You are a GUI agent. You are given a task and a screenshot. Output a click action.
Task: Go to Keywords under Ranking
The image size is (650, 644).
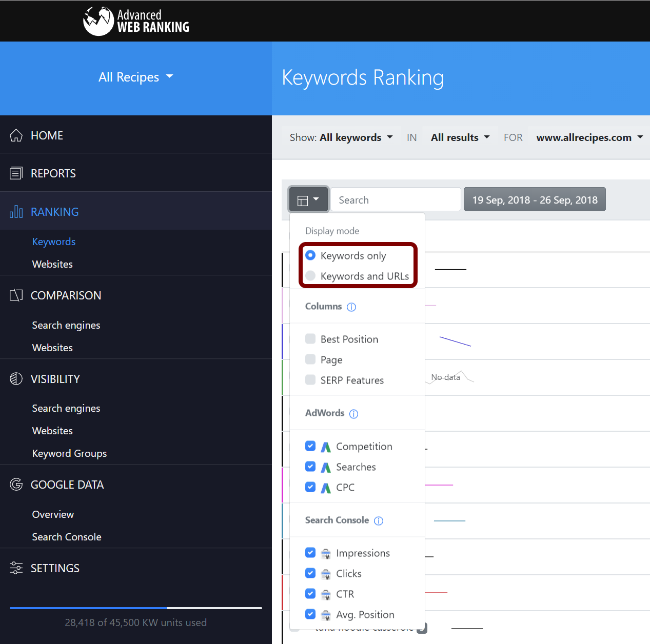54,241
